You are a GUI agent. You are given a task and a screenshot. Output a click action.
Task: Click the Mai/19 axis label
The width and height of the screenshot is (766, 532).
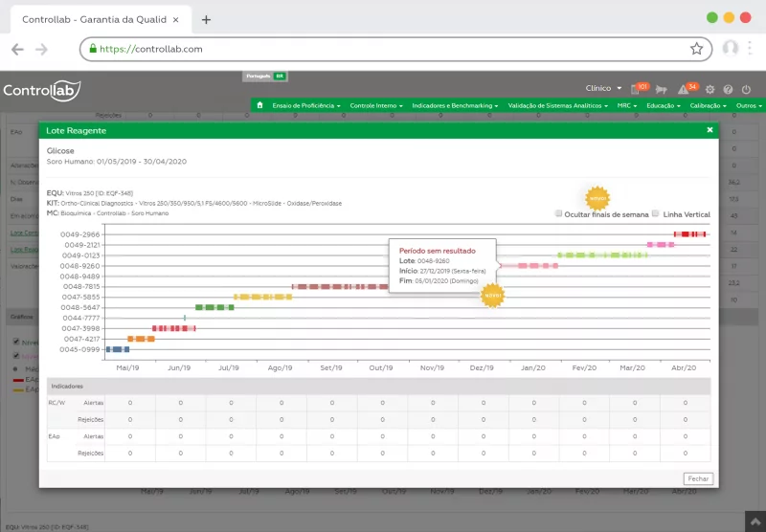[127, 367]
